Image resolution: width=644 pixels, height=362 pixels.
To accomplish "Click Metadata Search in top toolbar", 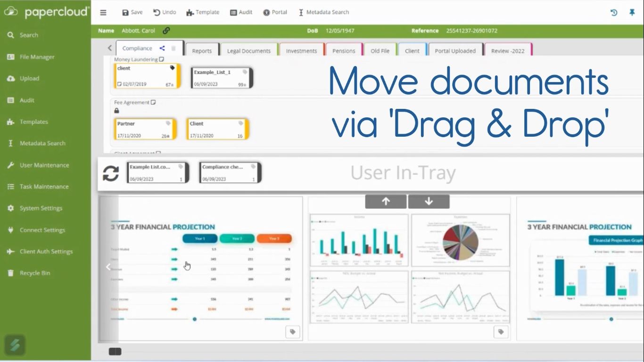I will click(x=323, y=12).
